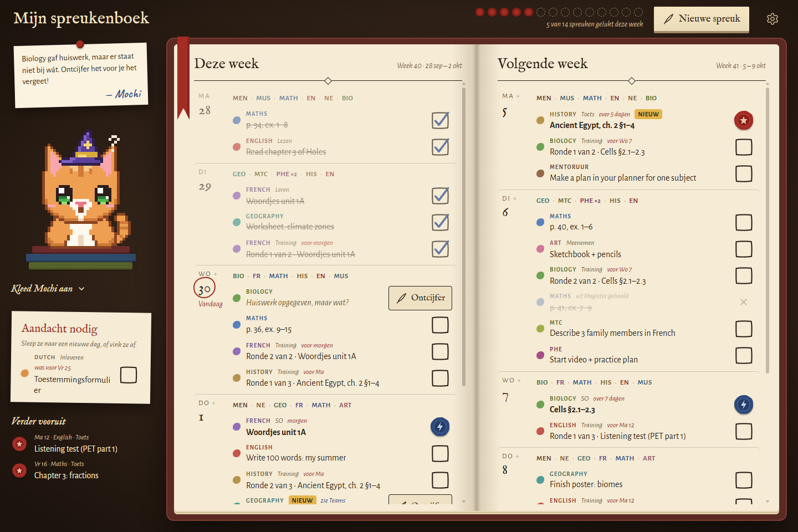Image resolution: width=798 pixels, height=532 pixels.
Task: Click Nieuwe spreuk button
Action: [x=702, y=19]
